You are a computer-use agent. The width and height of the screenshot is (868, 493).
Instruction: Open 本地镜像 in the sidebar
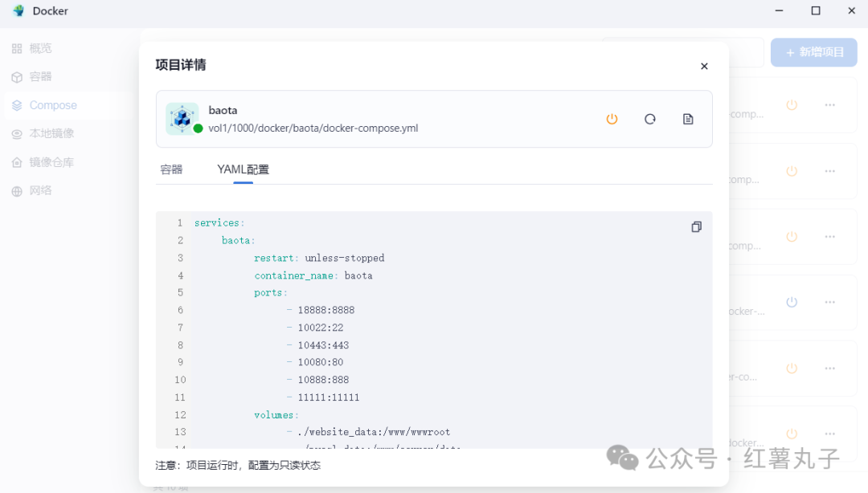click(51, 133)
